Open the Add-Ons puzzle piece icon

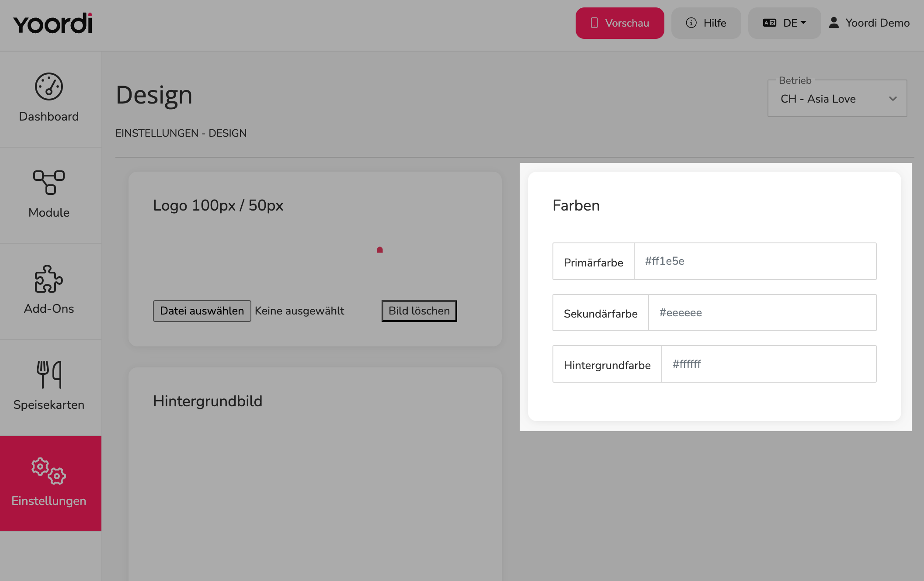(x=49, y=279)
